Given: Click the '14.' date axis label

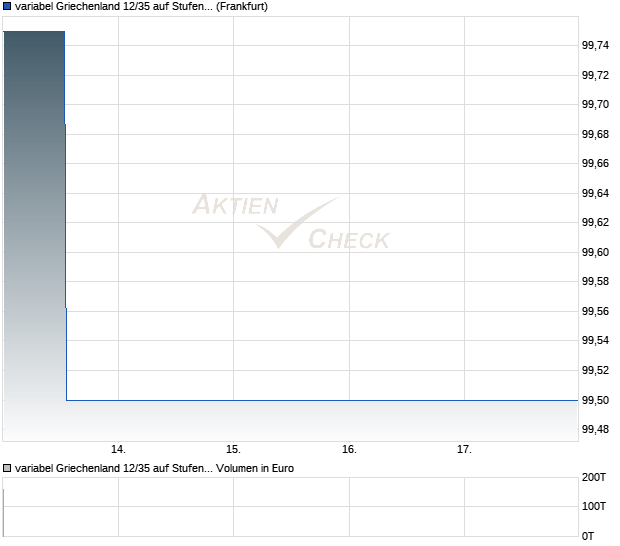Looking at the screenshot, I should click(x=118, y=450).
